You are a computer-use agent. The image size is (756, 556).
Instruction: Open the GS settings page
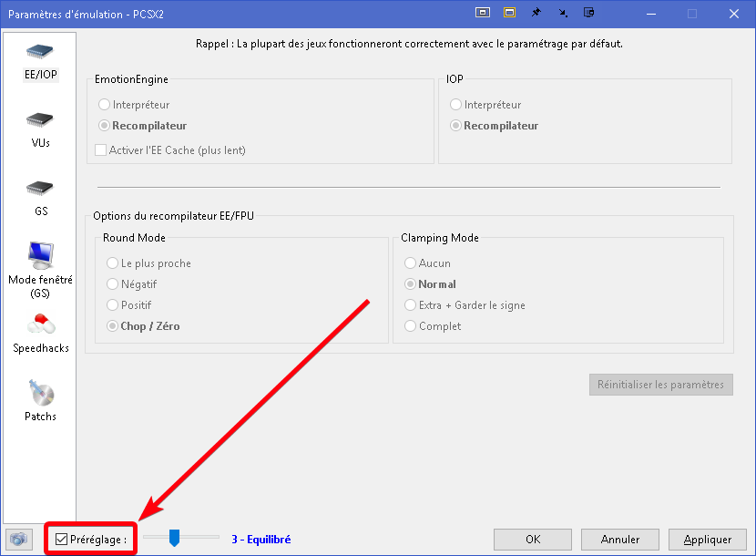(x=40, y=198)
